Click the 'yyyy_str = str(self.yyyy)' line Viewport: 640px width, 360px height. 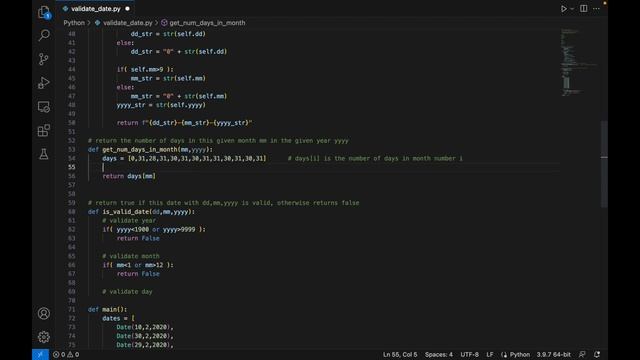click(161, 105)
